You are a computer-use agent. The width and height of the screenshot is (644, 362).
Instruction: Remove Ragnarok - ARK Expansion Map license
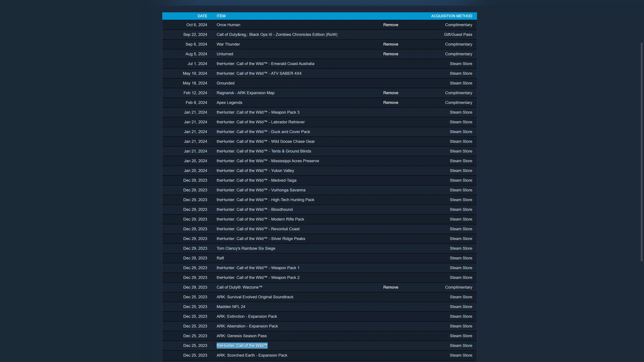390,93
